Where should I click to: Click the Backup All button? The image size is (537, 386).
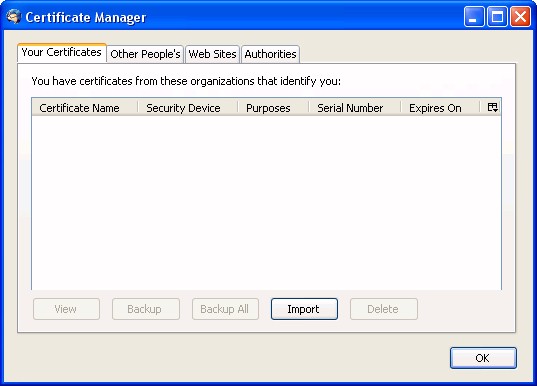[x=225, y=309]
